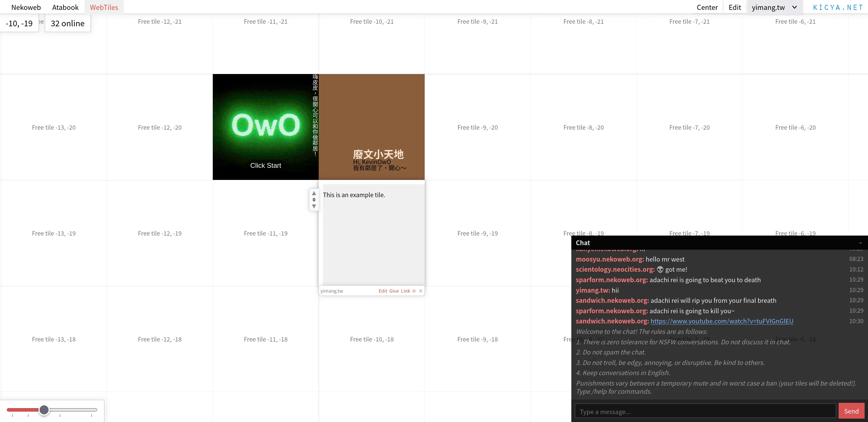Focus the Type a message field
868x422 pixels.
tap(705, 412)
